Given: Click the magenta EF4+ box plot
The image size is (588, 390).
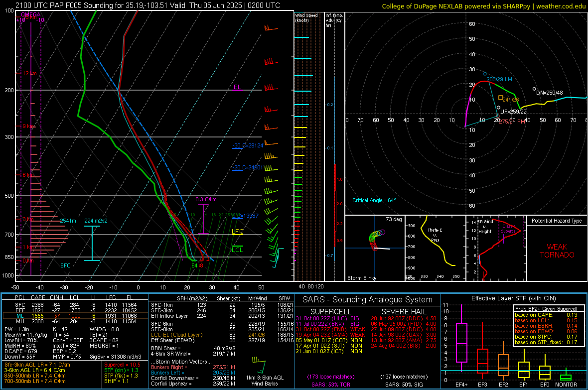Looking at the screenshot, I should point(461,338).
